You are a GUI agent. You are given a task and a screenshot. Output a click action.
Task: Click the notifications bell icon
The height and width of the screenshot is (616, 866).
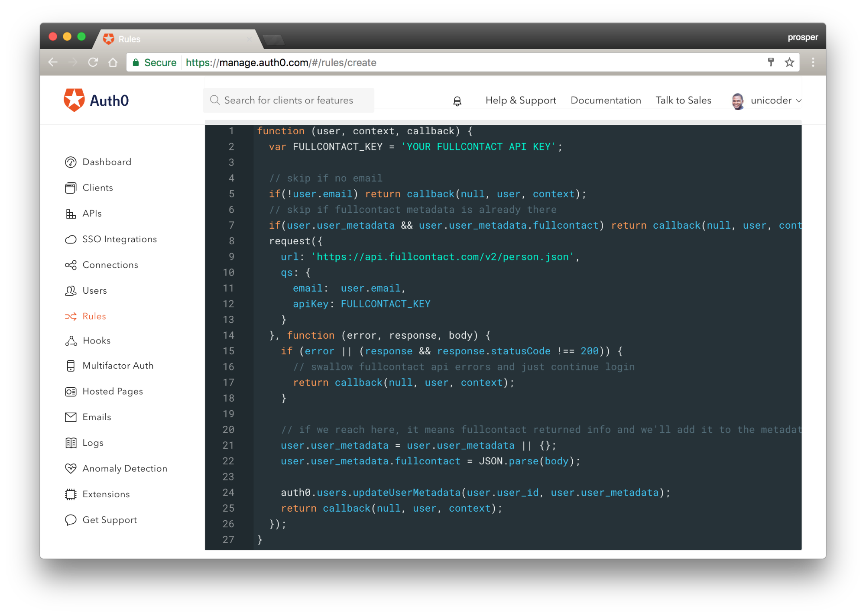[457, 101]
